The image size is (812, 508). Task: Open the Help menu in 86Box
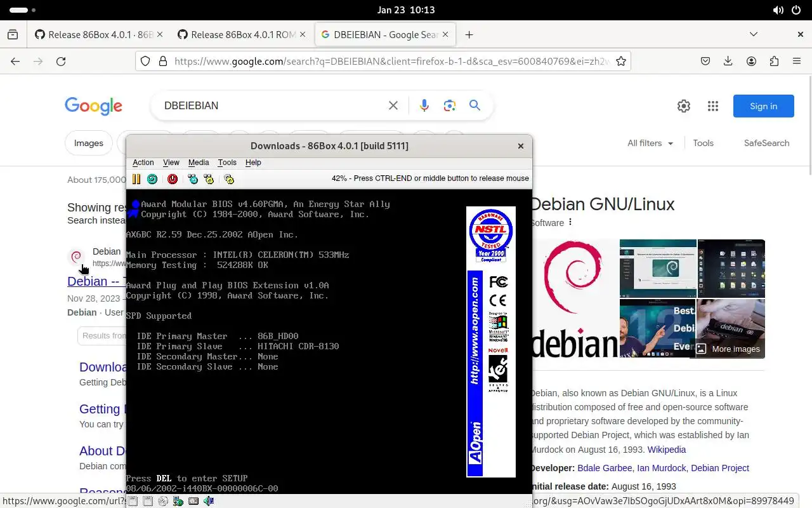[253, 163]
